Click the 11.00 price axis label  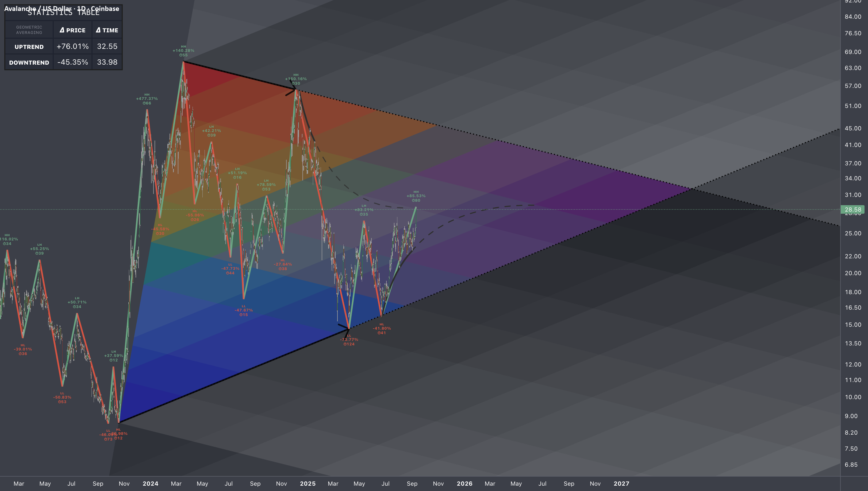(853, 380)
